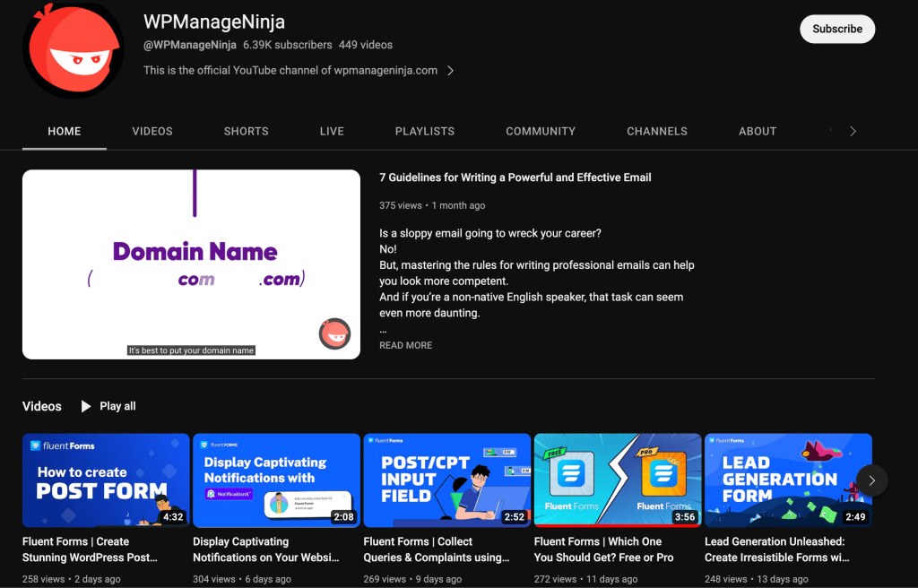This screenshot has width=918, height=588.
Task: Open title Display Captivating Notifications on Your Website
Action: click(266, 549)
